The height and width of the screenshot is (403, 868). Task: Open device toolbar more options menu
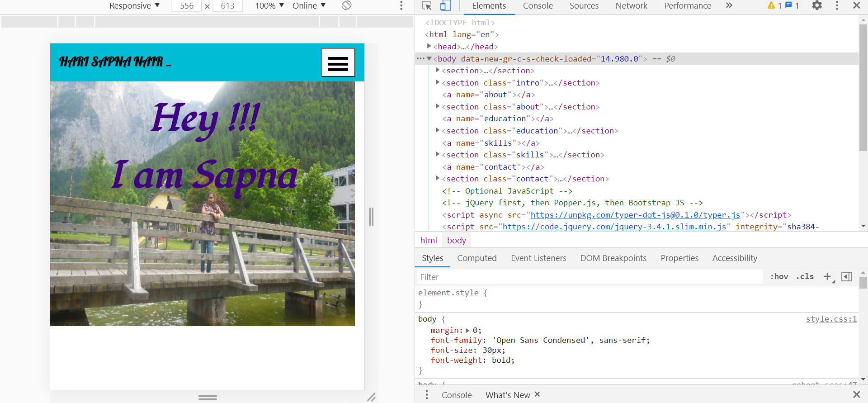(401, 5)
